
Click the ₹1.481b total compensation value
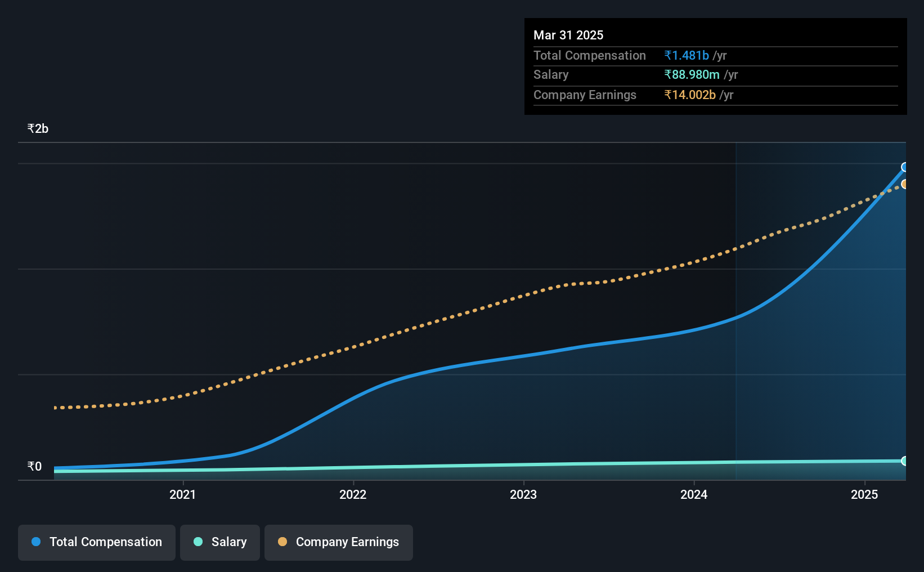coord(687,55)
